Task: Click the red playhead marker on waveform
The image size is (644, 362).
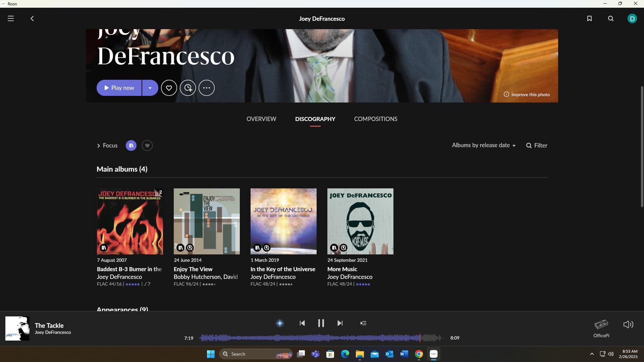Action: point(420,338)
